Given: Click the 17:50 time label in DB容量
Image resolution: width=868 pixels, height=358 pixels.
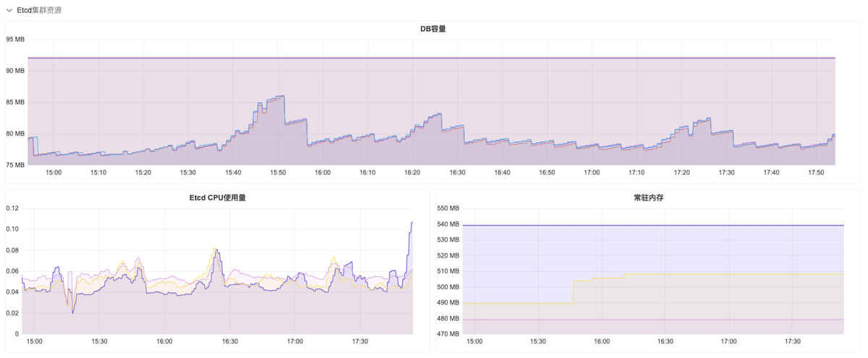Looking at the screenshot, I should click(x=817, y=173).
